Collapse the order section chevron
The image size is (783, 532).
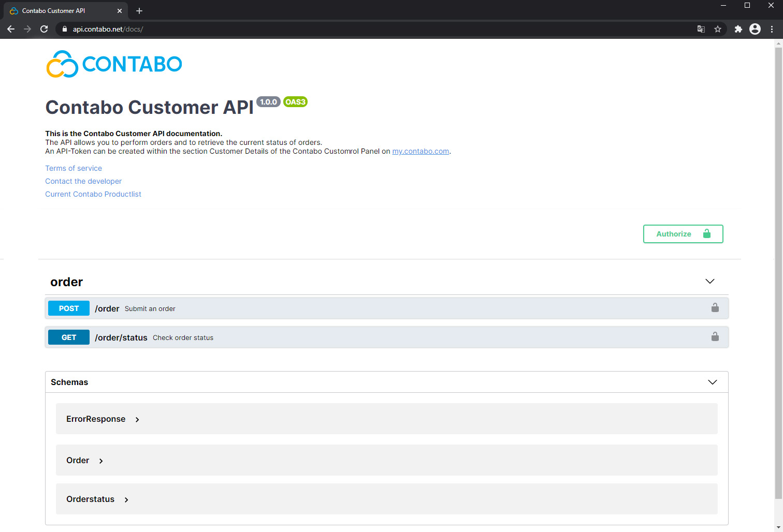coord(710,282)
